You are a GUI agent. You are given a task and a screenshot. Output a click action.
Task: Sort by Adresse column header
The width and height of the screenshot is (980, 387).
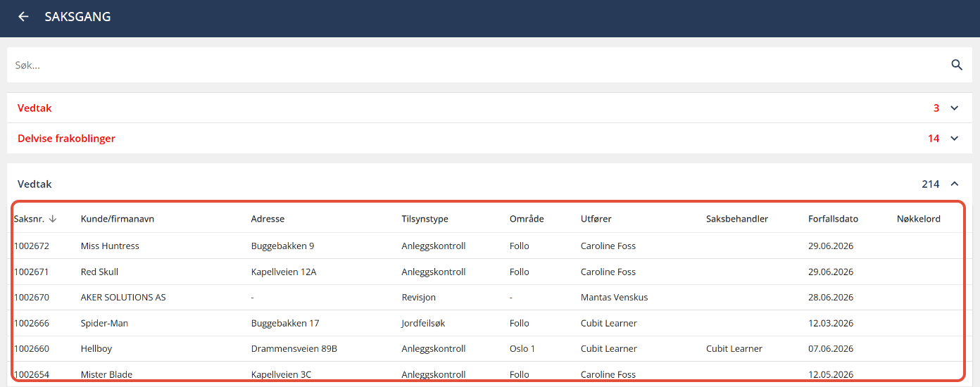coord(268,219)
